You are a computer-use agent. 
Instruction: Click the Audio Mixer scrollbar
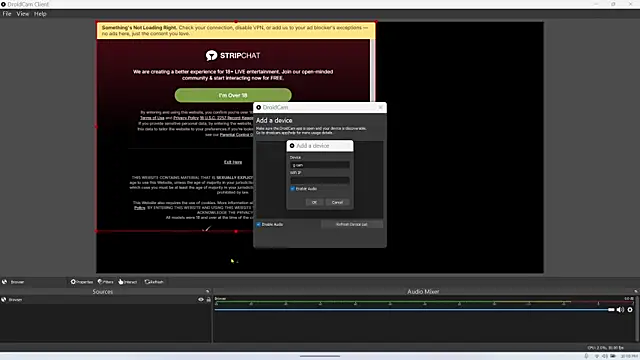click(x=638, y=318)
